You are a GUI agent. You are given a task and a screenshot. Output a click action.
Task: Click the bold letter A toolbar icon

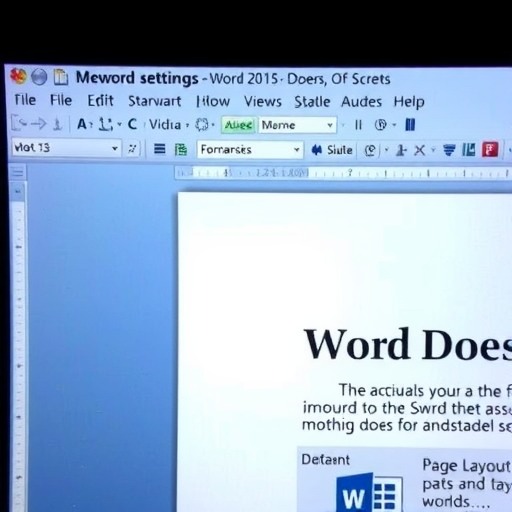point(82,124)
